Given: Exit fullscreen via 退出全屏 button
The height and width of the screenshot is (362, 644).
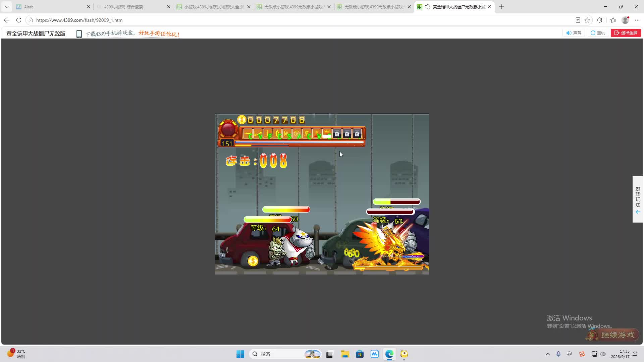Looking at the screenshot, I should tap(626, 33).
